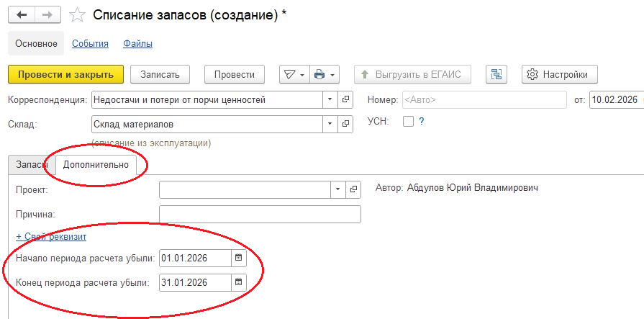The width and height of the screenshot is (644, 319).
Task: Click the document structure icon button
Action: [x=496, y=74]
